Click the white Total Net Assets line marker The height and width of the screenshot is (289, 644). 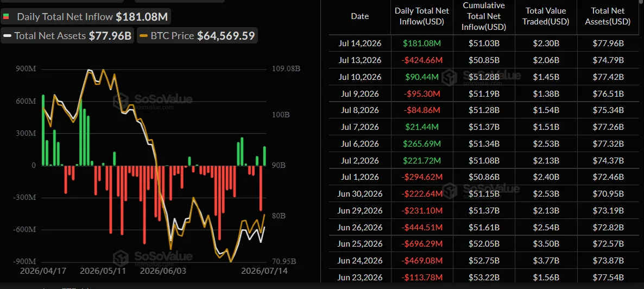pos(7,36)
